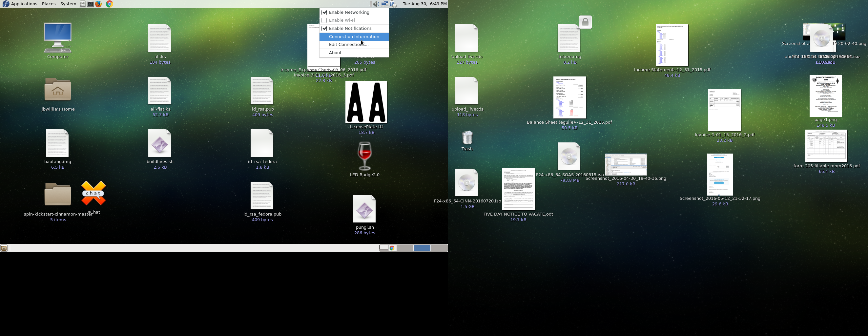Launch the file manager panel launcher icon
This screenshot has height=336, width=868.
click(x=83, y=4)
